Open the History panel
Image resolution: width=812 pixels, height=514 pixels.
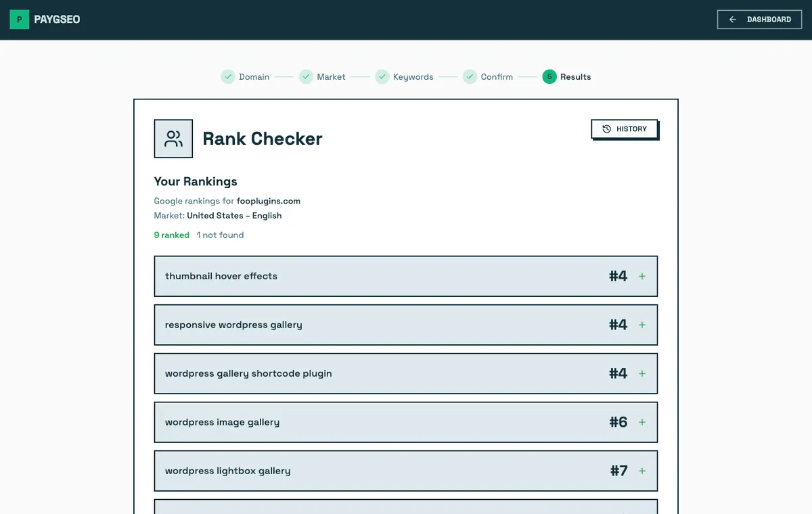(x=624, y=129)
